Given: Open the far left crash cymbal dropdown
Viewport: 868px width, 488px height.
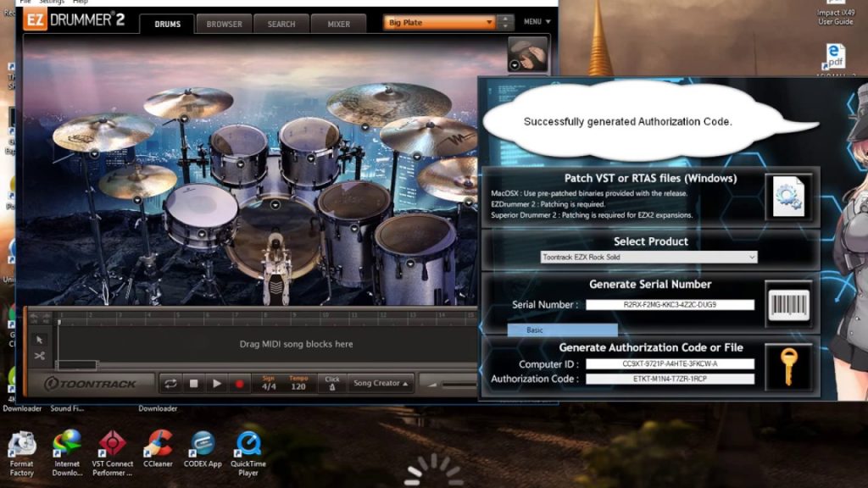Looking at the screenshot, I should (95, 154).
